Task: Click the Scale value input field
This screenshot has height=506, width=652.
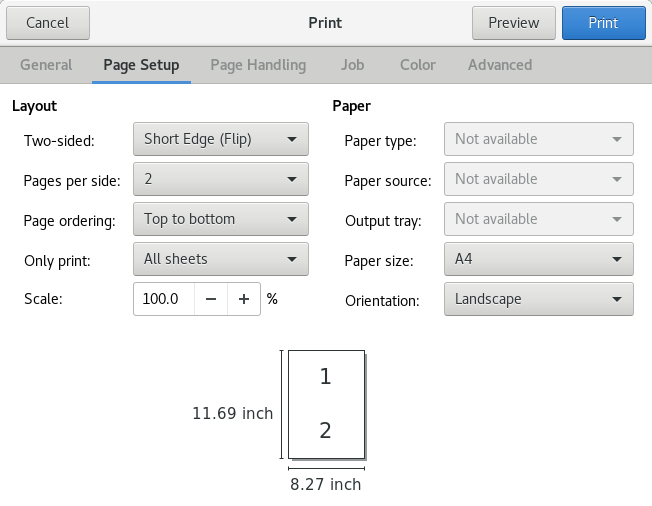Action: click(162, 299)
